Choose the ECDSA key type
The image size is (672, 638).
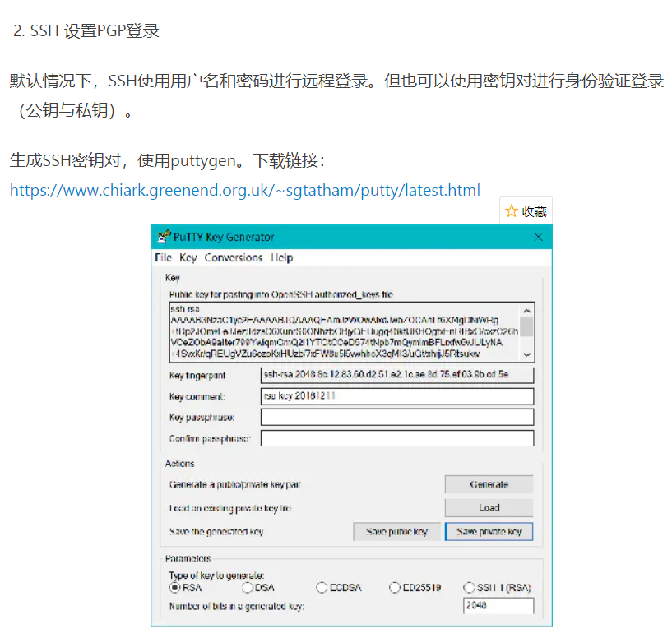pos(321,587)
